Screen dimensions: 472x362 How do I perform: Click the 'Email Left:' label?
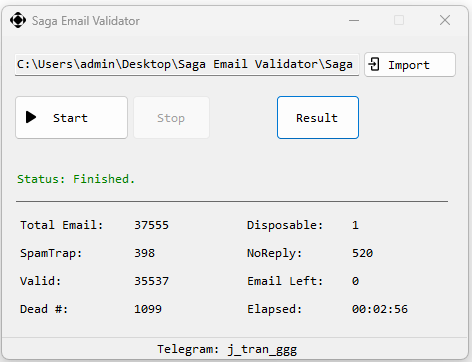[x=285, y=281]
